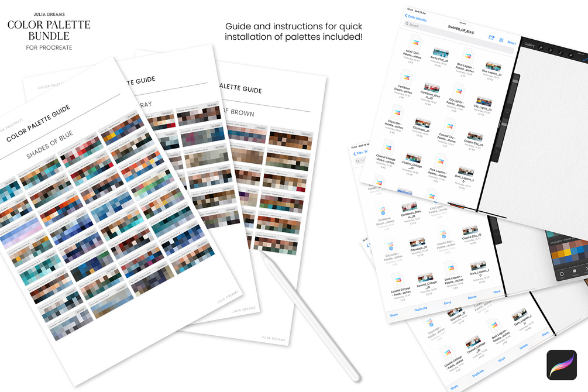The width and height of the screenshot is (588, 392).
Task: Click the Procreate app logo icon
Action: point(562,365)
